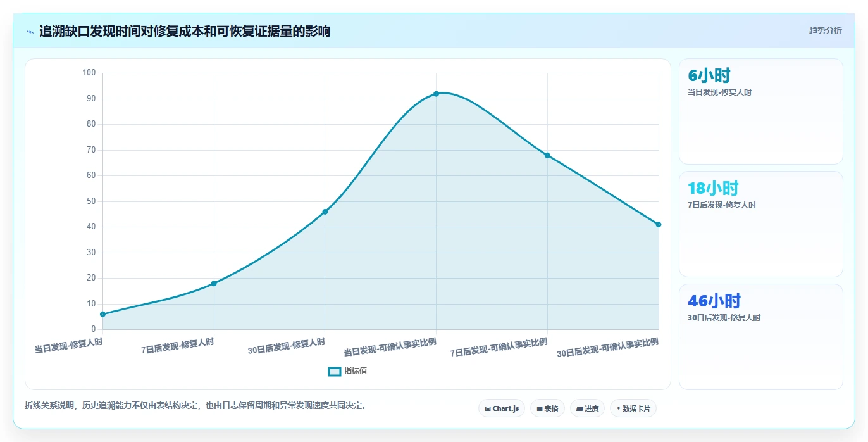Click x-axis label 7日后发现-可确认事实比例
Viewport: 868px width, 442px height.
[x=499, y=348]
